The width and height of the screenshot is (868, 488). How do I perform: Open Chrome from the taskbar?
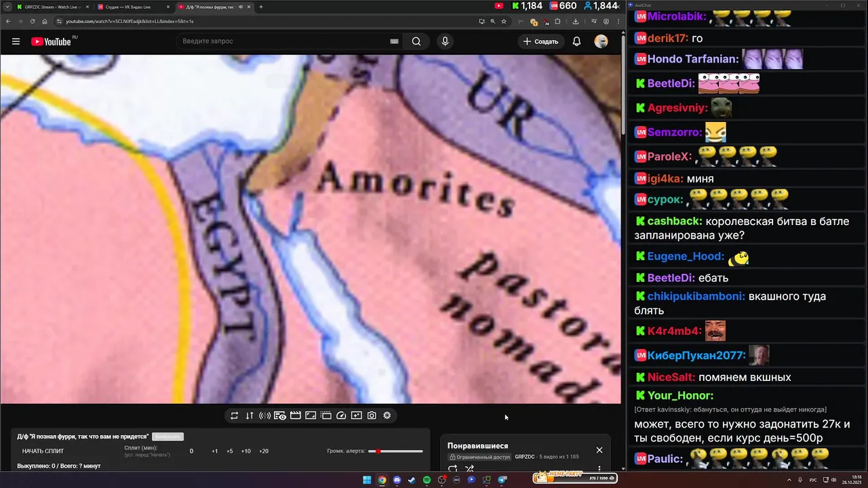[x=382, y=480]
